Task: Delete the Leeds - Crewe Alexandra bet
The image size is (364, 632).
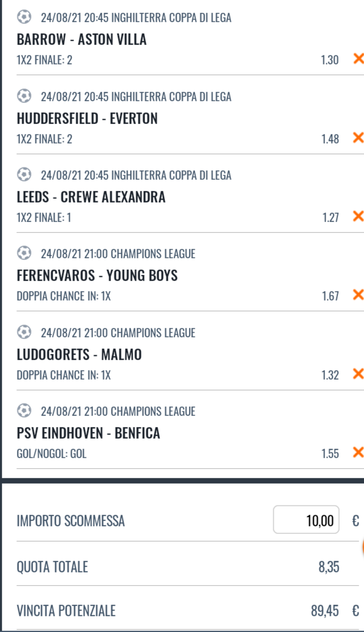Action: click(358, 217)
